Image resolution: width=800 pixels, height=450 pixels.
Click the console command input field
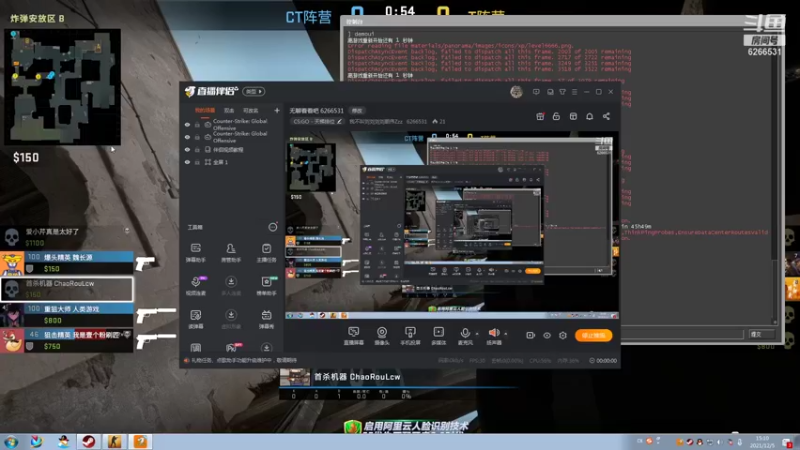[x=682, y=334]
